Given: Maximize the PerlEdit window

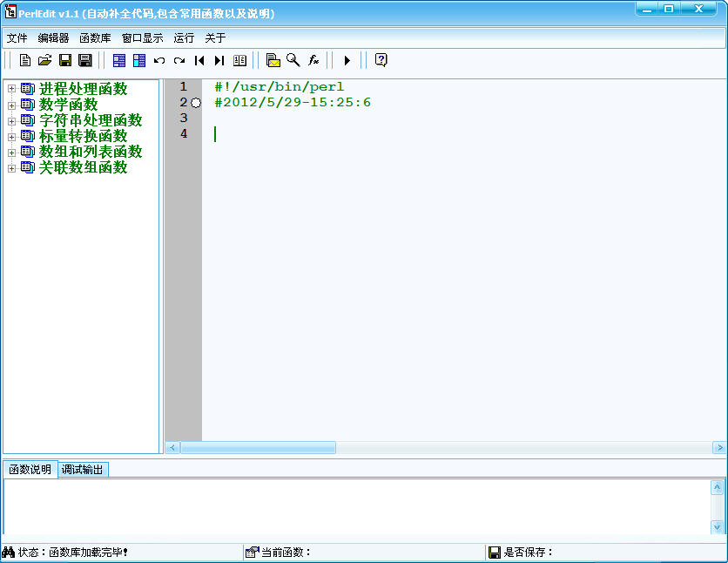Looking at the screenshot, I should coord(669,9).
